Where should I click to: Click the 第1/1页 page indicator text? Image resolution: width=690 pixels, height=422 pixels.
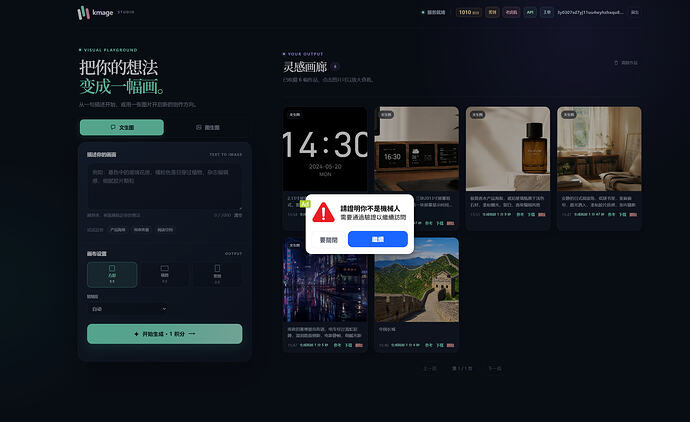[462, 368]
